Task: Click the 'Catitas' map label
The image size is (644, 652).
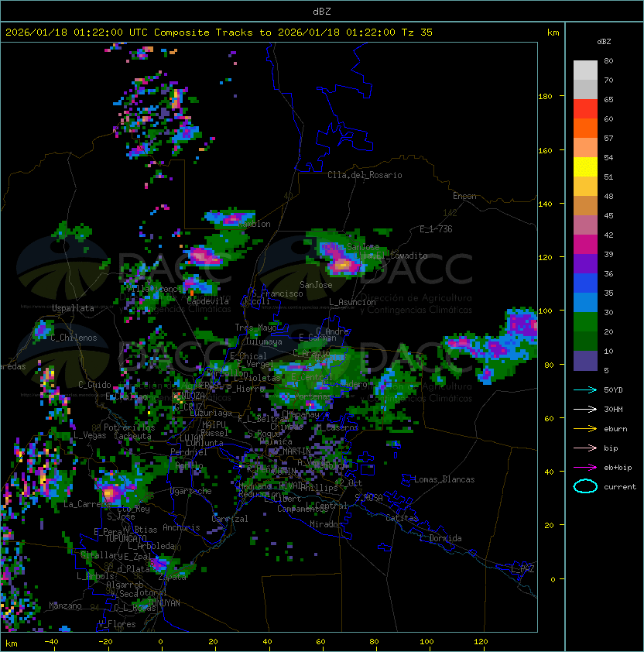Action: click(402, 518)
